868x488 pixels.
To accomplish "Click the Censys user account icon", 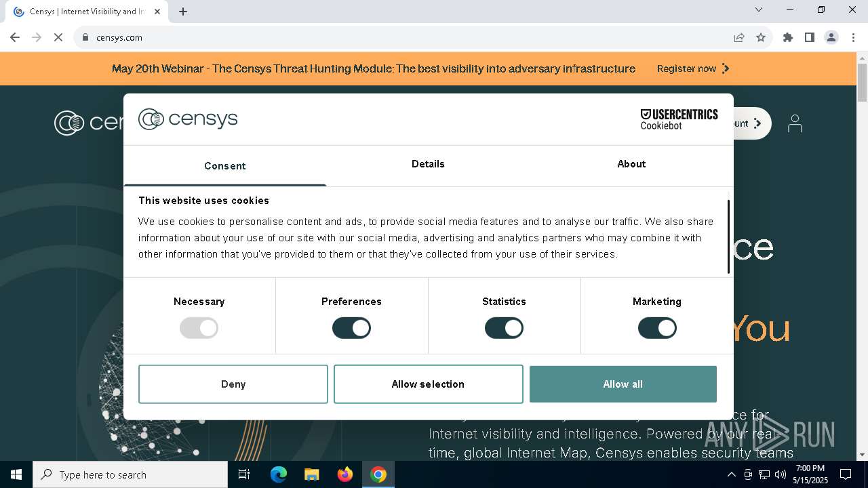I will point(795,123).
